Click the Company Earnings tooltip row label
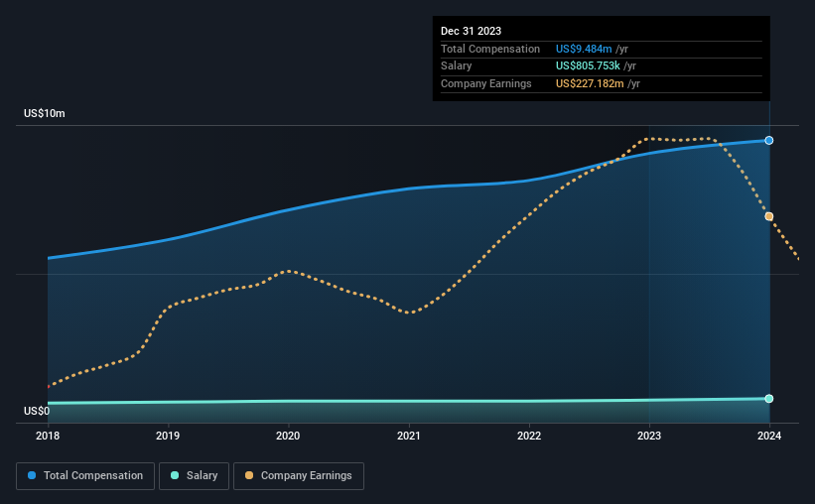Screen dimensions: 815x504 486,83
